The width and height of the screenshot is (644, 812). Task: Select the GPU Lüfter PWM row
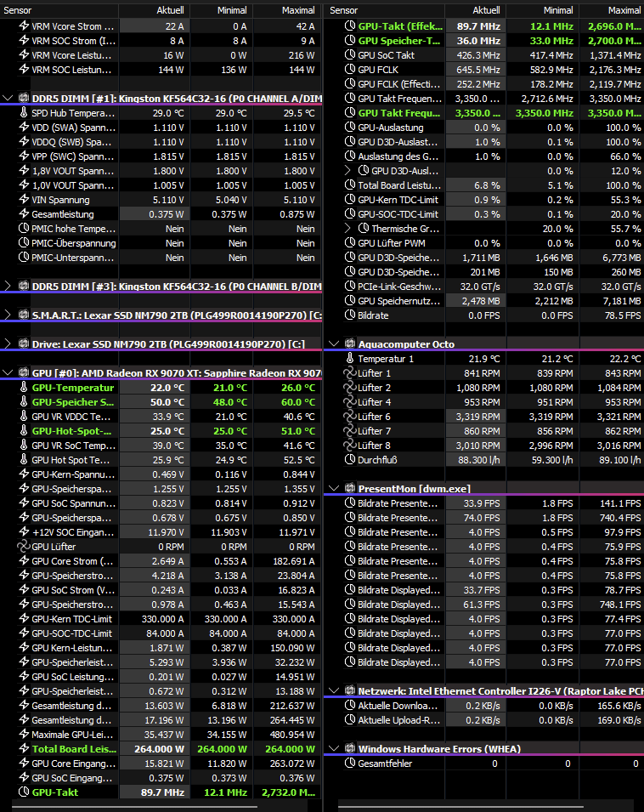click(x=484, y=243)
